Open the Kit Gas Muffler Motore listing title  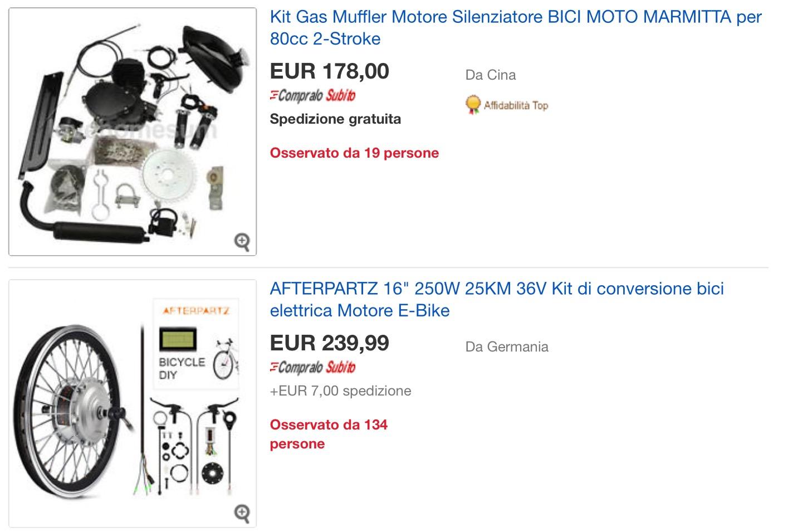click(x=516, y=28)
